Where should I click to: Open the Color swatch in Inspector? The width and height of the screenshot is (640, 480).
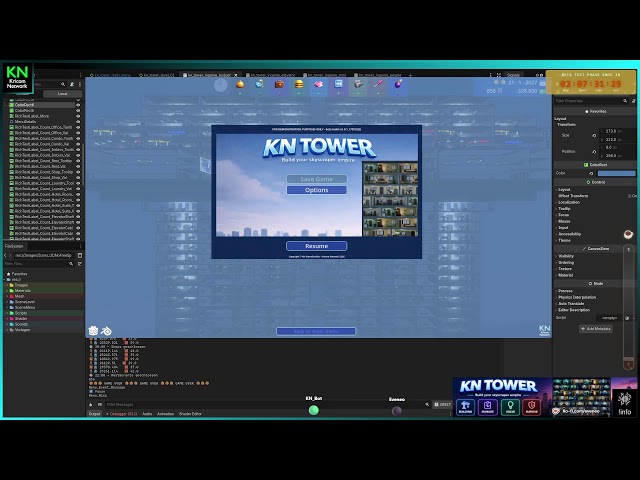tap(616, 173)
